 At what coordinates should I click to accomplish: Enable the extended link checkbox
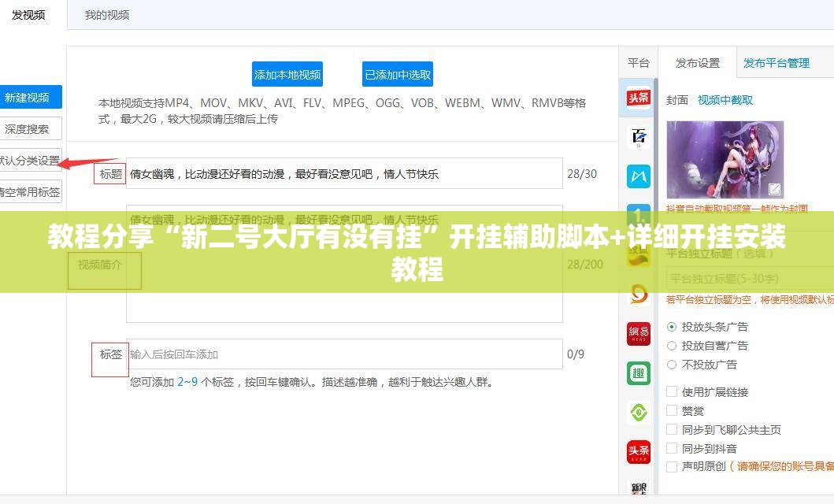(x=672, y=392)
